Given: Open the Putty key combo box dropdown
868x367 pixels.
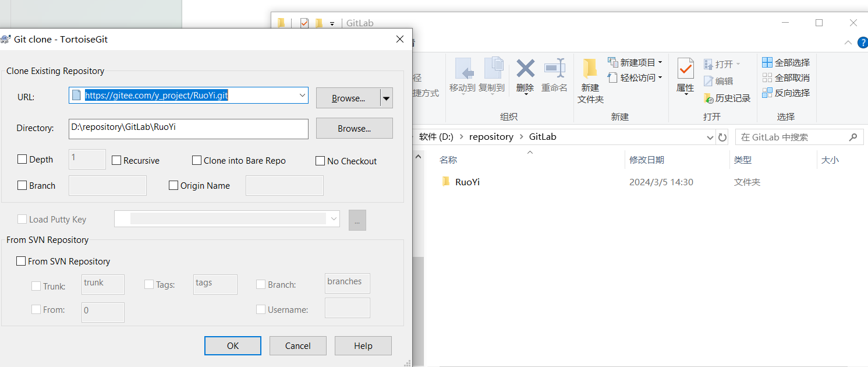Looking at the screenshot, I should [x=334, y=219].
